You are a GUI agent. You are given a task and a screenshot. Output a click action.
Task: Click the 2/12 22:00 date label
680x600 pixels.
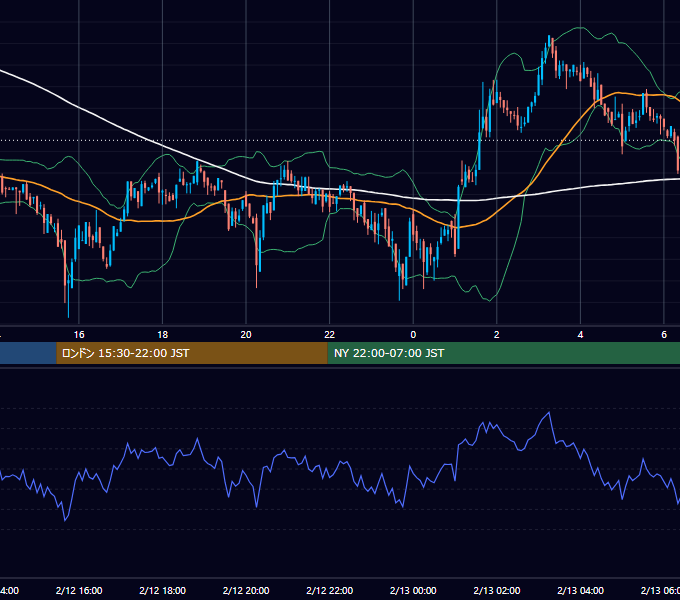[x=330, y=590]
